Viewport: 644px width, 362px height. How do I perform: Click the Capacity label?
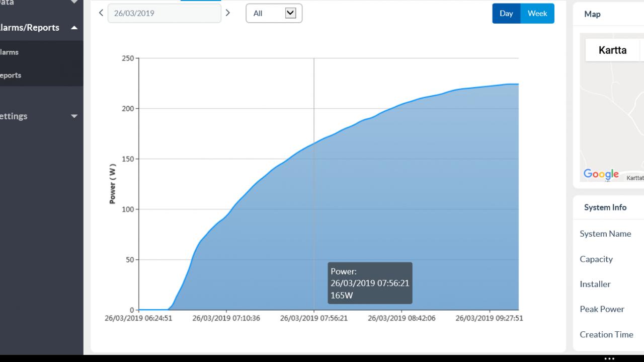596,259
